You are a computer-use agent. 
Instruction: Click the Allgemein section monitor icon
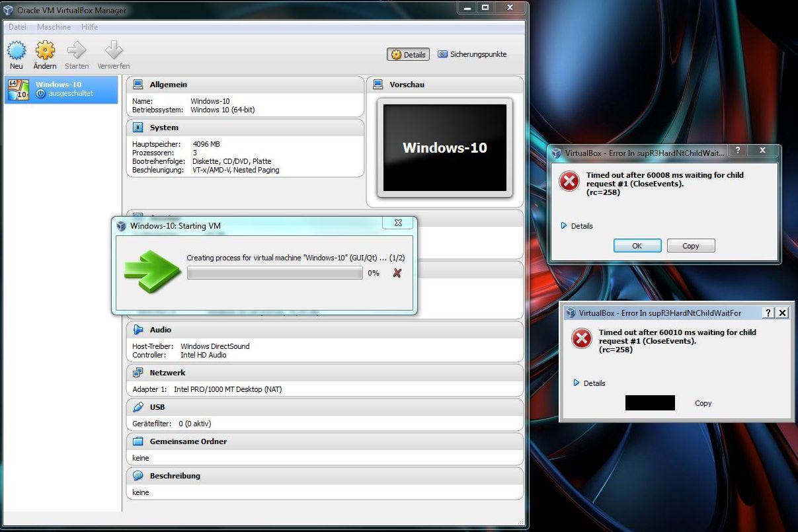138,85
